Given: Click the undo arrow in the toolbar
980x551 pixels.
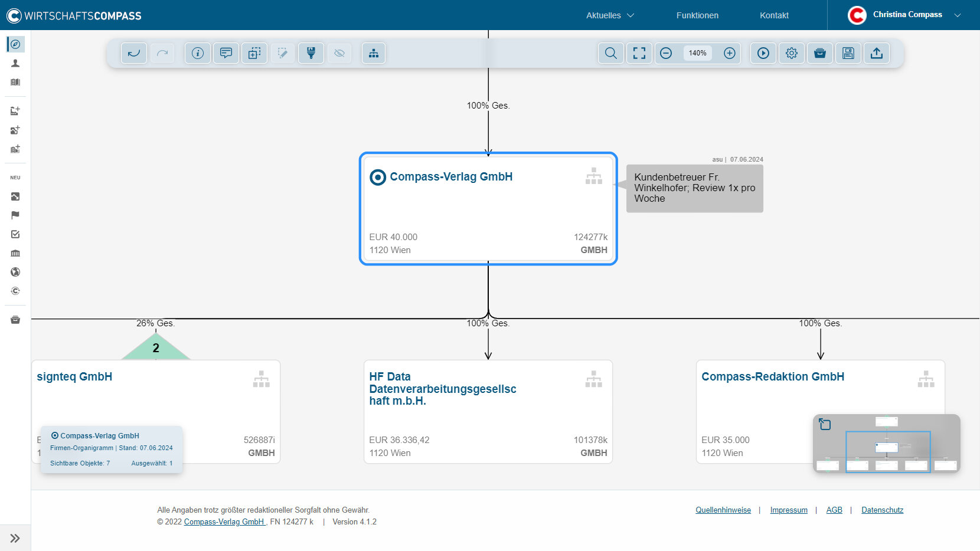Looking at the screenshot, I should tap(134, 53).
